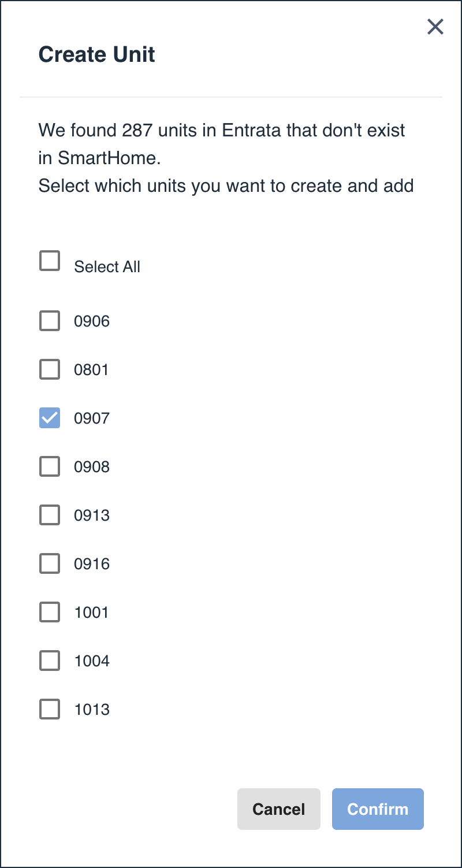Click the 0907 unit label
Viewport: 462px width, 868px height.
pos(91,418)
